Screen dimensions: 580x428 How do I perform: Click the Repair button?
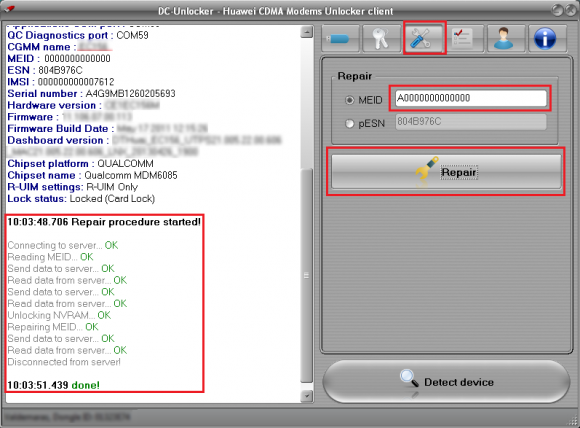446,172
